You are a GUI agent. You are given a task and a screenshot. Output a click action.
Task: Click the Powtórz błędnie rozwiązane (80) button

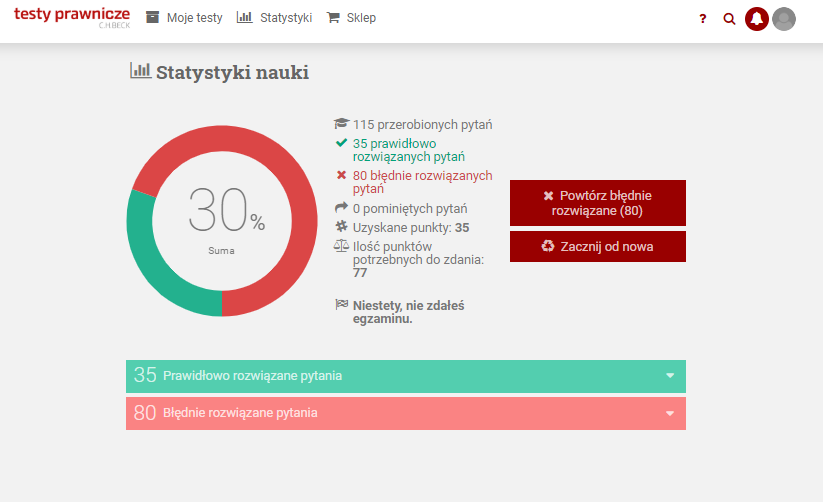tap(598, 203)
